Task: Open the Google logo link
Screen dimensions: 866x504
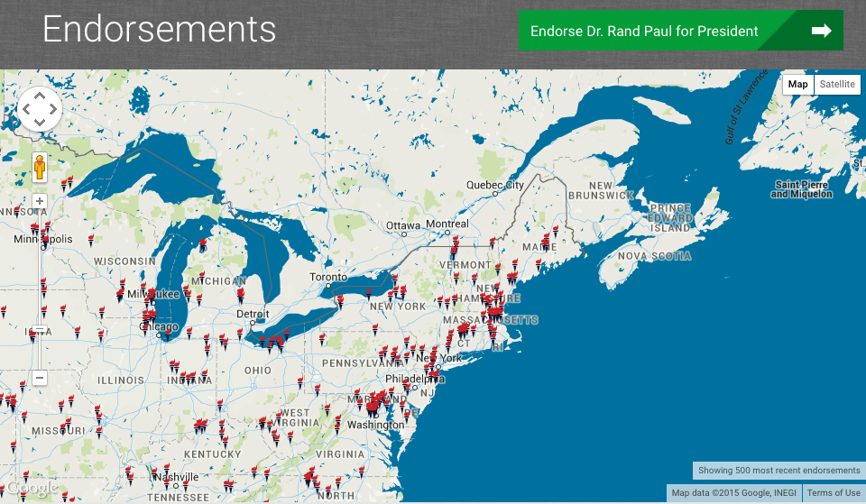Action: pos(32,488)
